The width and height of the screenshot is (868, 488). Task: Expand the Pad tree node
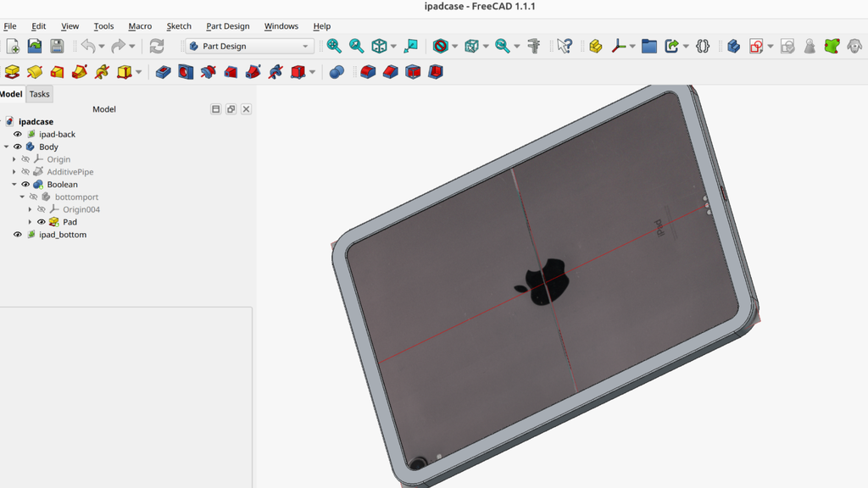point(30,222)
